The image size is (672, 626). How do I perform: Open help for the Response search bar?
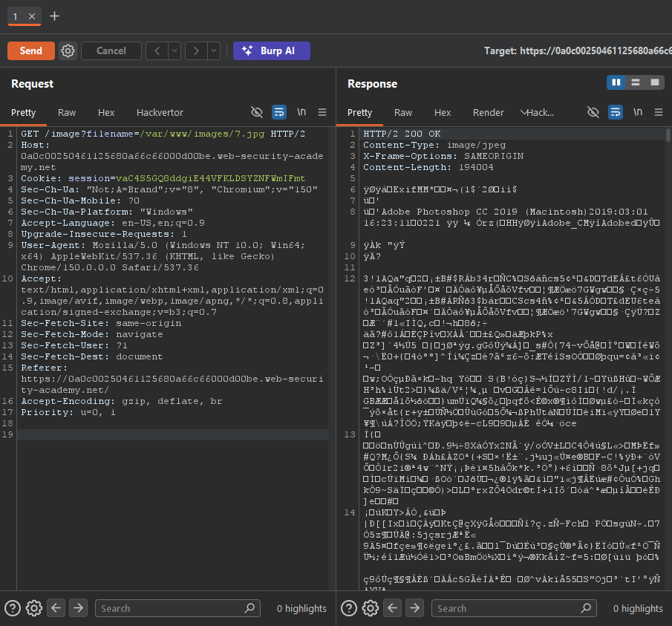coord(349,608)
